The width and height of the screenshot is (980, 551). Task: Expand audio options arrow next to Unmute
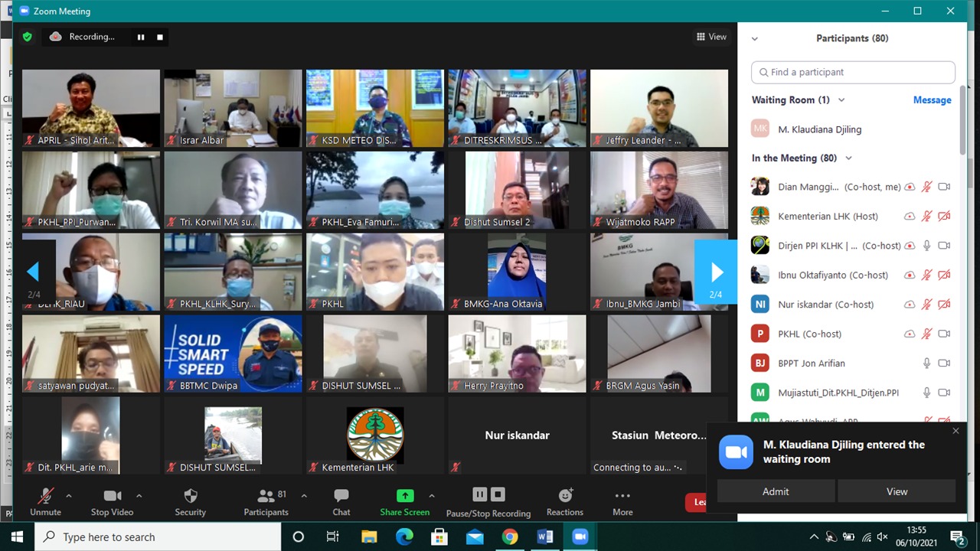coord(68,495)
